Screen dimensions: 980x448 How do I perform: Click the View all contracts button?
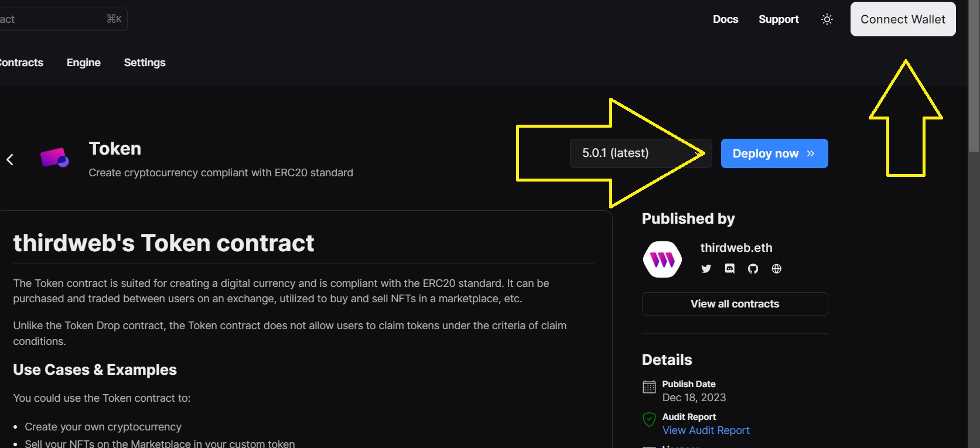tap(735, 304)
